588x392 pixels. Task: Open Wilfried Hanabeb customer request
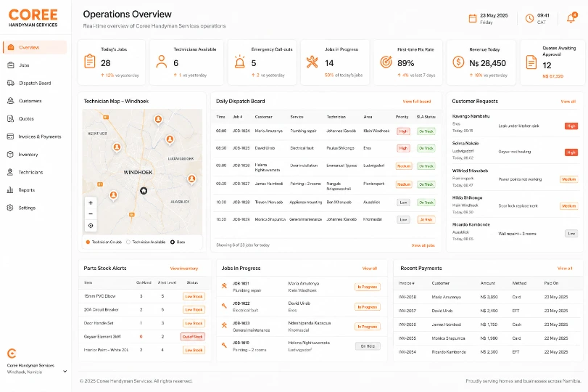click(x=515, y=178)
